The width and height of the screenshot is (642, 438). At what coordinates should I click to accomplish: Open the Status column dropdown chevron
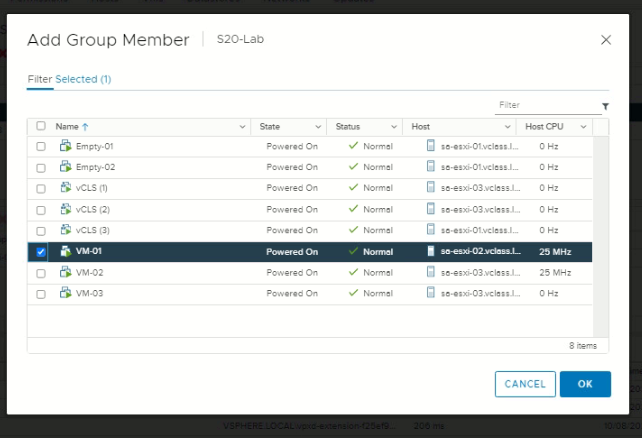click(x=394, y=127)
